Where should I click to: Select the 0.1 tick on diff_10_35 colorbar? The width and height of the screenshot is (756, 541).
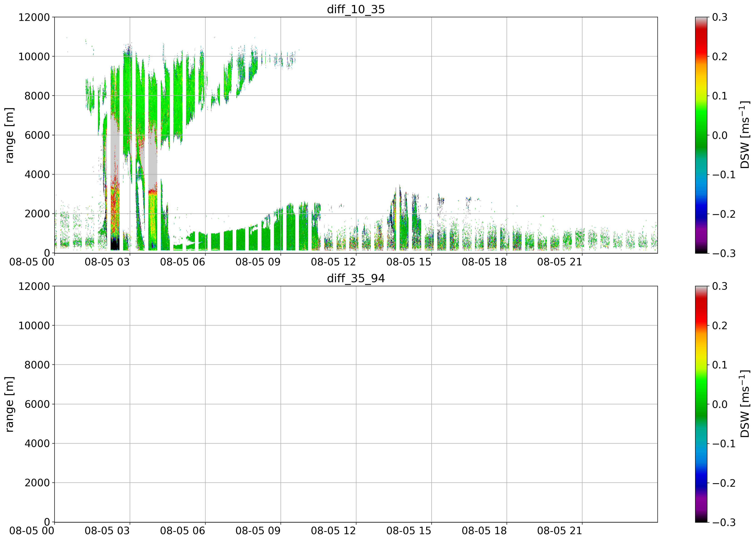720,96
